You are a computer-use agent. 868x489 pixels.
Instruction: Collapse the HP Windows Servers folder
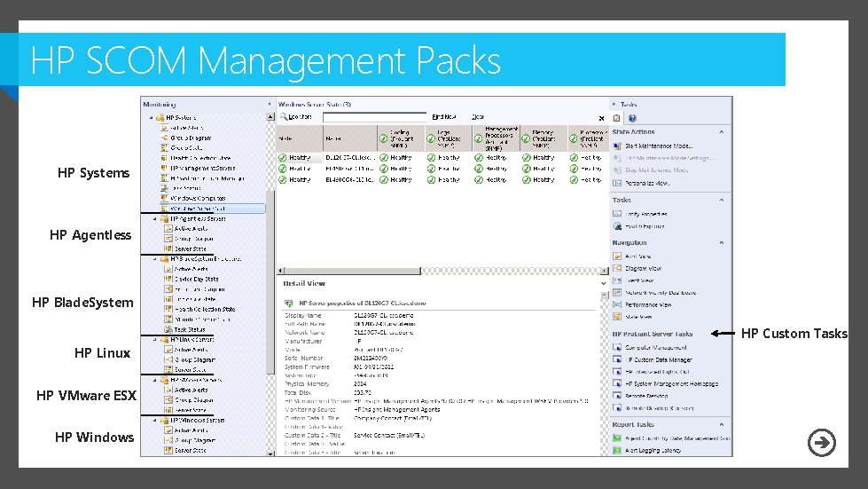(x=155, y=421)
